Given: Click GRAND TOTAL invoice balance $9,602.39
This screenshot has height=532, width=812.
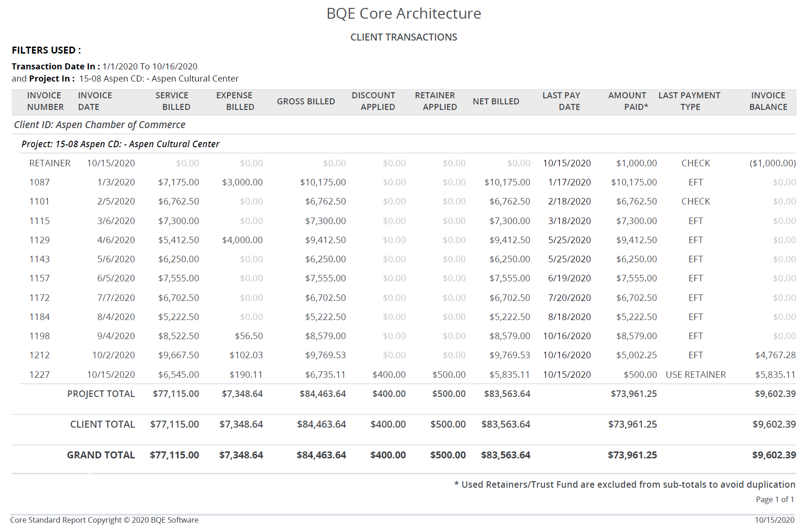Looking at the screenshot, I should 774,456.
